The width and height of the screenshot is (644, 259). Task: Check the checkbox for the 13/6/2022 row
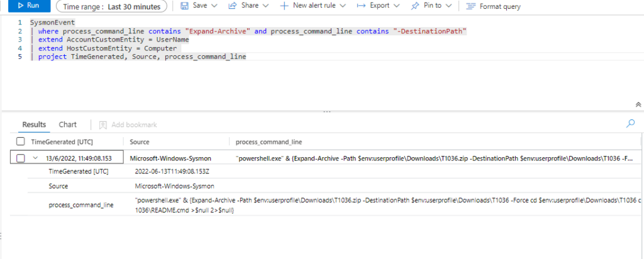pyautogui.click(x=21, y=158)
